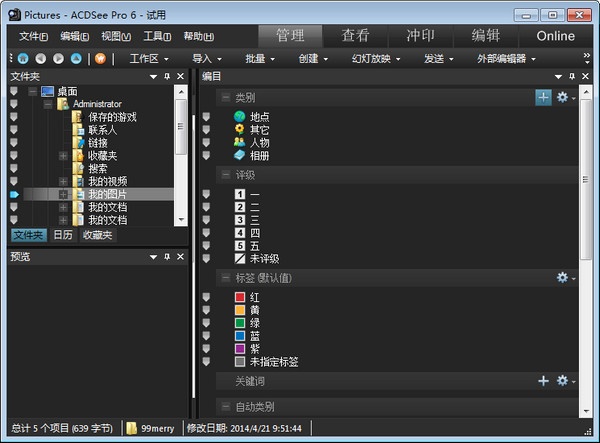This screenshot has width=600, height=443.
Task: Open the 外部编辑器 dropdown
Action: (x=506, y=59)
